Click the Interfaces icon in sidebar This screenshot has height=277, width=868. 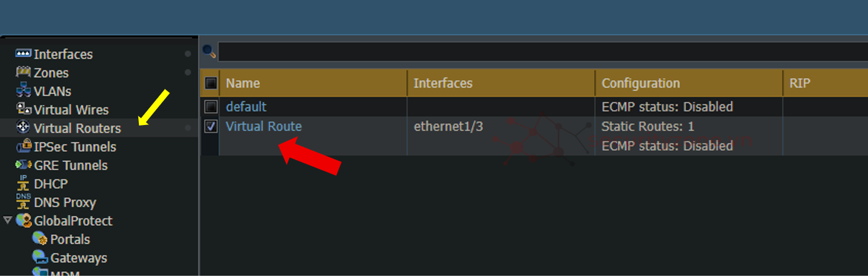pyautogui.click(x=23, y=54)
